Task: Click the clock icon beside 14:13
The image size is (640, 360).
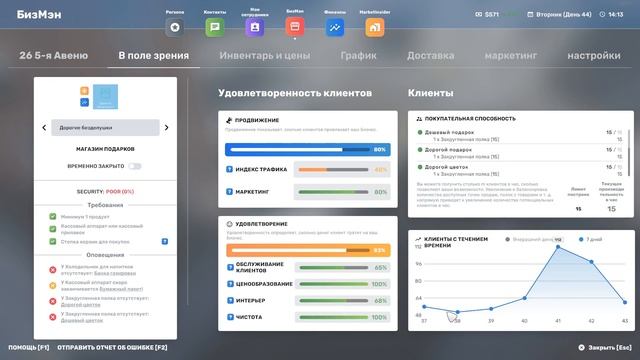Action: pyautogui.click(x=602, y=14)
